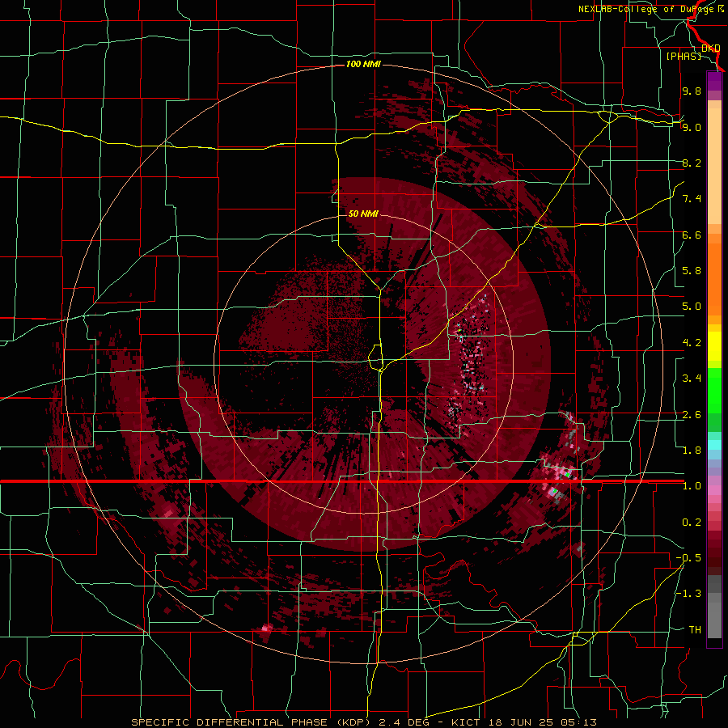
Task: Click the 5.8 scale value
Action: pyautogui.click(x=692, y=271)
